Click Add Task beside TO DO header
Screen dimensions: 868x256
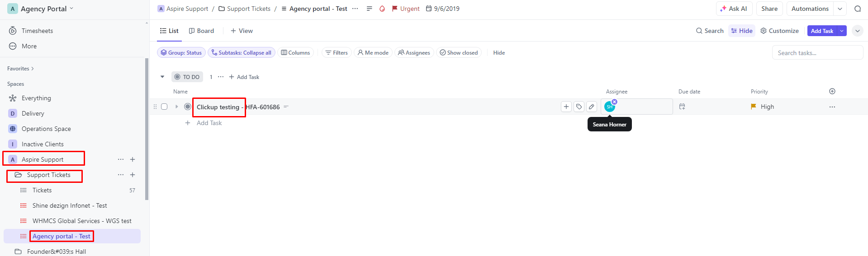[244, 77]
